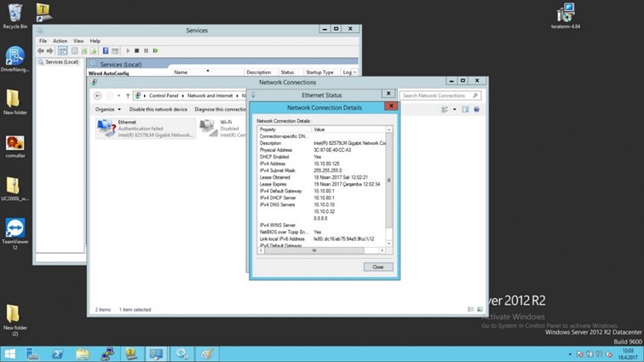Open the View menu in Services
Viewport: 644px width, 362px height.
[x=78, y=41]
